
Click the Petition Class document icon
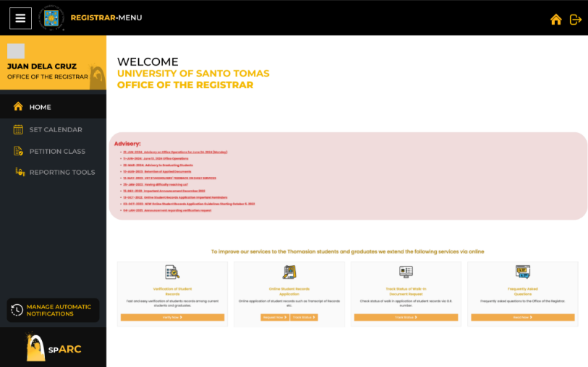pyautogui.click(x=18, y=151)
